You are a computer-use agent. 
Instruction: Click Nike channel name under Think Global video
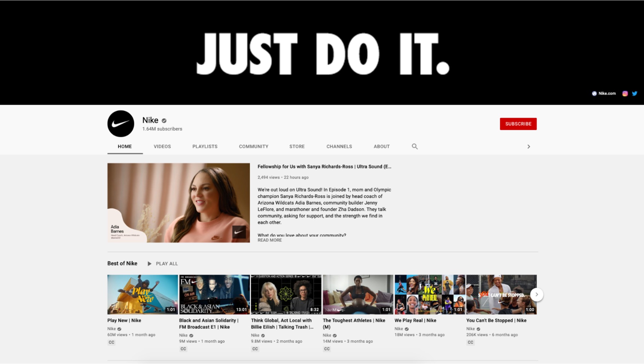[255, 335]
